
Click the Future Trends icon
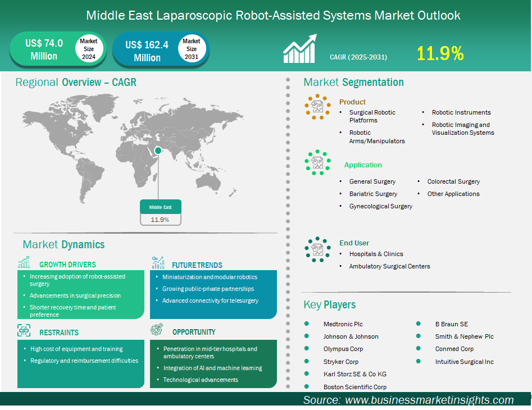tap(158, 263)
